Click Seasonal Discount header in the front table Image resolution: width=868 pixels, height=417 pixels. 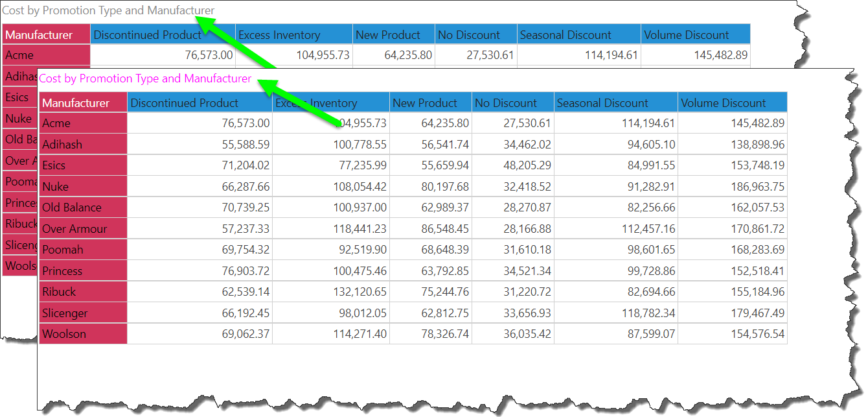pos(616,102)
